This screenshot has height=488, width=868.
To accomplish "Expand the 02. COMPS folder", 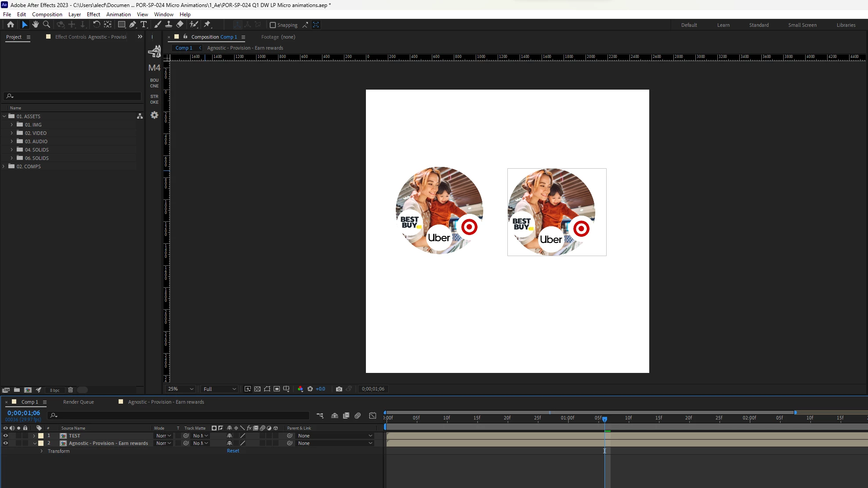I will click(x=4, y=166).
